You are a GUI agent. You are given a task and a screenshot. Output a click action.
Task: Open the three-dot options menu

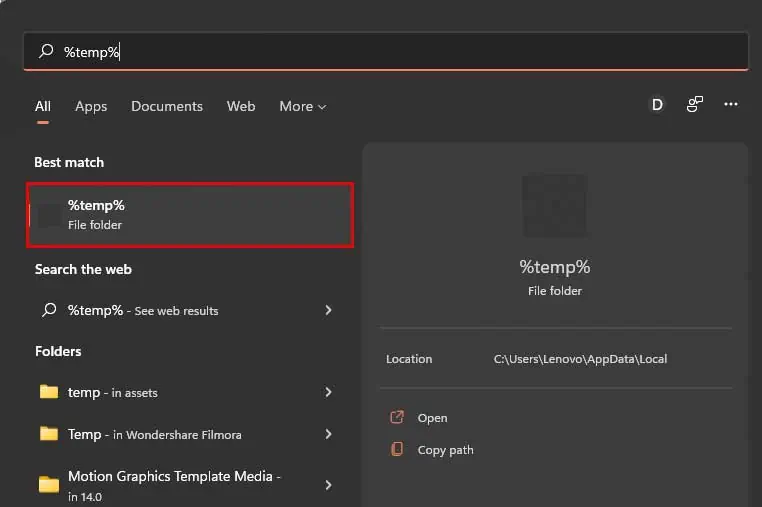[x=731, y=105]
